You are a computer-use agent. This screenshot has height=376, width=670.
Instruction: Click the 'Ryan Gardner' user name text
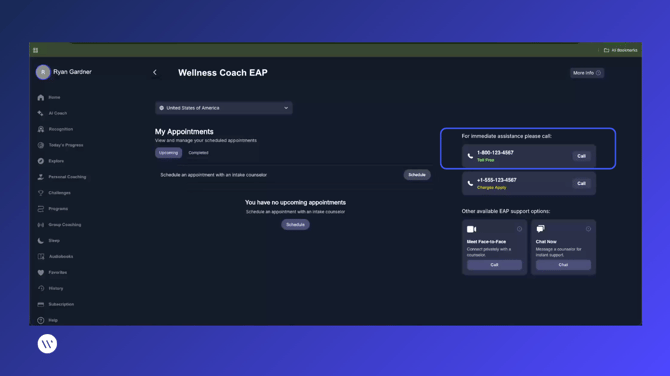pos(72,72)
